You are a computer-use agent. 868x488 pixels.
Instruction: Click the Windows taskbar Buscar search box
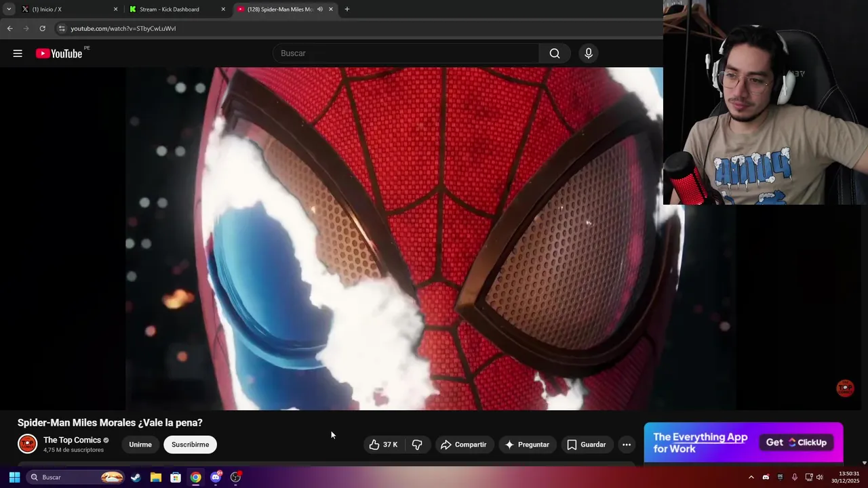pos(76,477)
